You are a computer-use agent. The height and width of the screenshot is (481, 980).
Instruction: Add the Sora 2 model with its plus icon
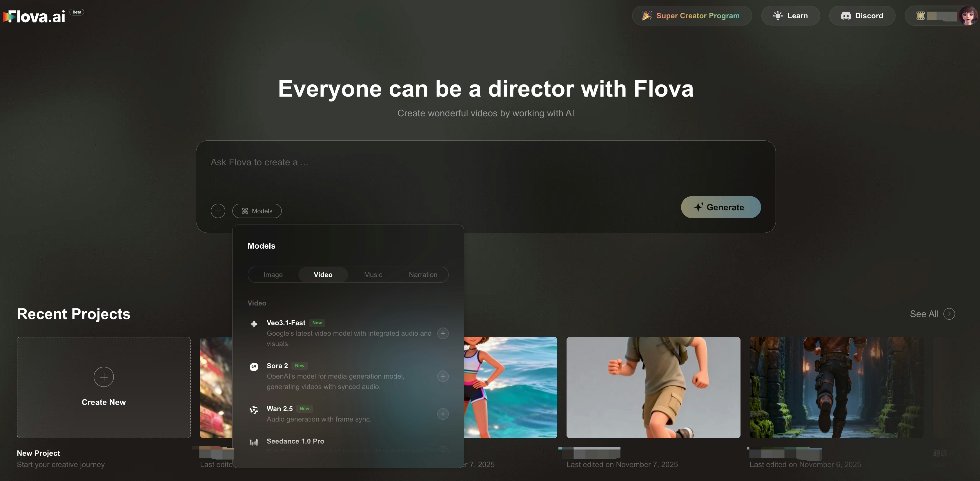tap(443, 376)
